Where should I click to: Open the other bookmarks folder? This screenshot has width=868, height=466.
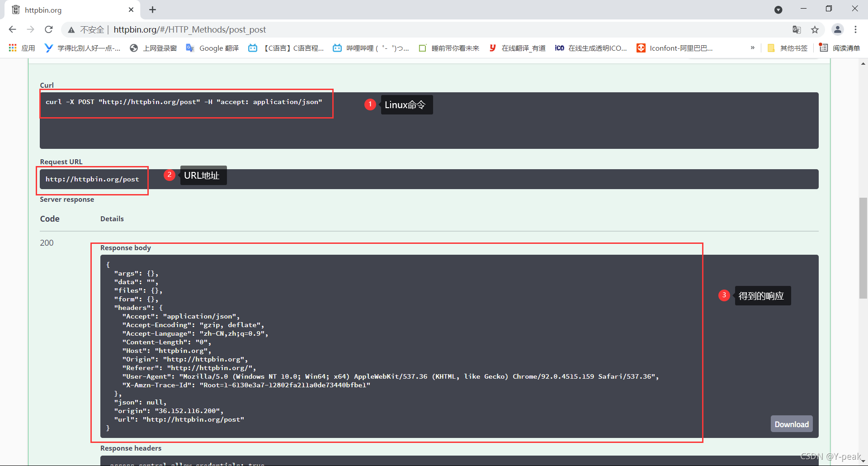tap(787, 48)
